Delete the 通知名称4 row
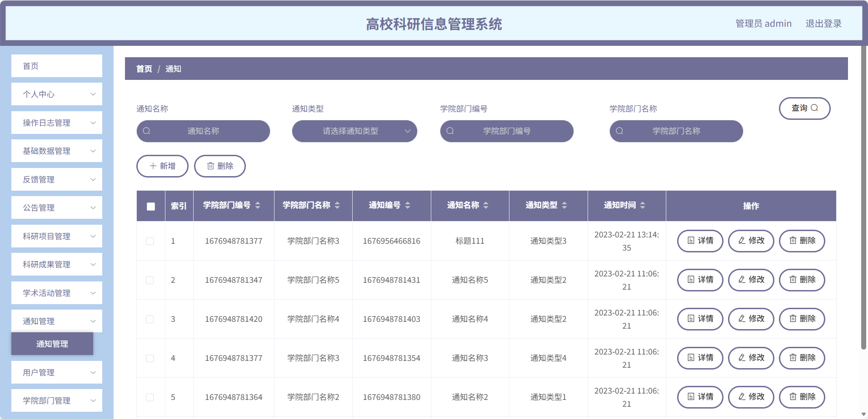The height and width of the screenshot is (419, 868). [802, 319]
